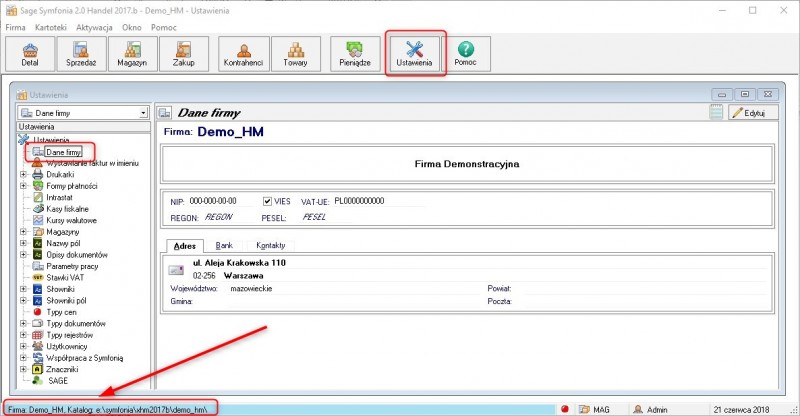The height and width of the screenshot is (416, 800).
Task: Expand the Nazwy pól node
Action: tap(23, 243)
